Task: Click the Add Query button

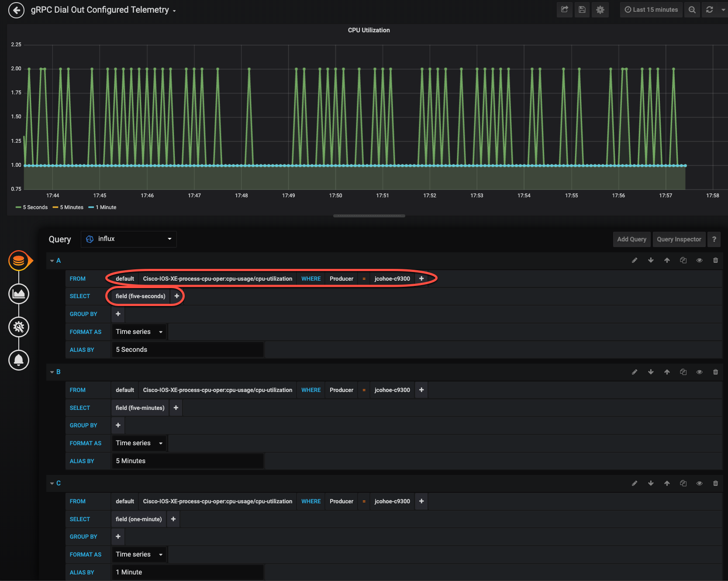Action: (x=631, y=239)
